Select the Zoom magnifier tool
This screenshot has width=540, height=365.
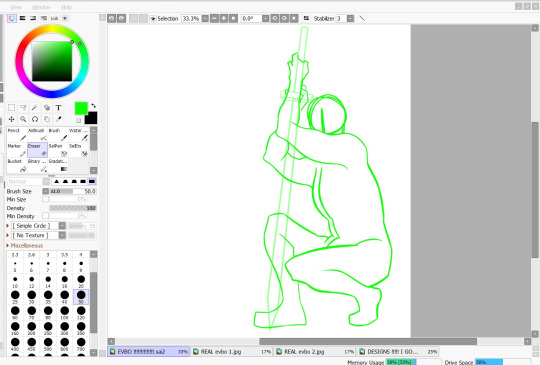click(x=23, y=119)
